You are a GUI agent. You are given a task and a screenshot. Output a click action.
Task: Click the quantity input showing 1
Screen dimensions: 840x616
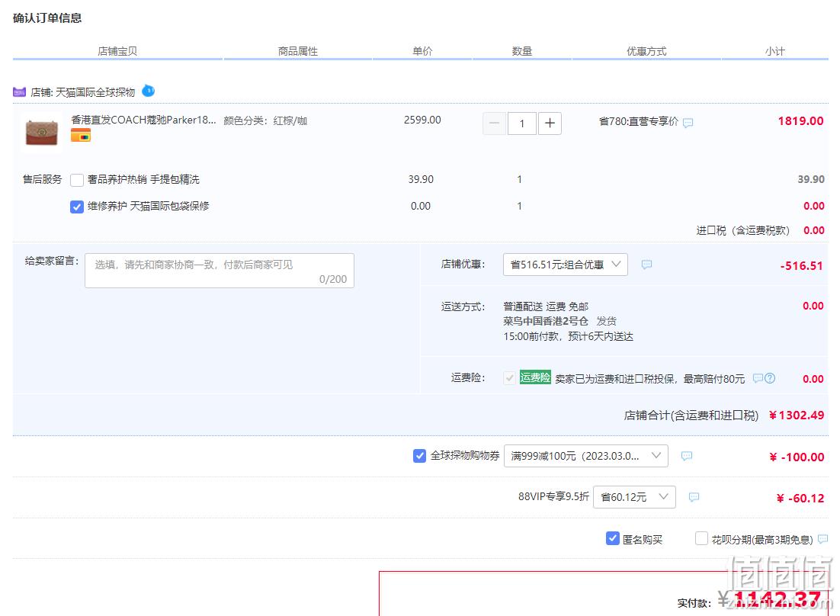[522, 124]
